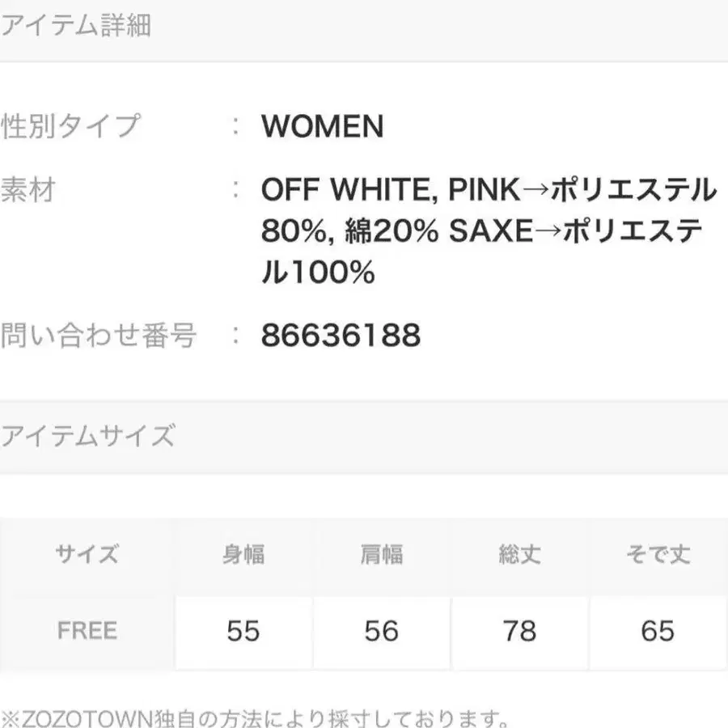The image size is (728, 728).
Task: Click the 肩幅 value 56 cell
Action: [x=381, y=631]
